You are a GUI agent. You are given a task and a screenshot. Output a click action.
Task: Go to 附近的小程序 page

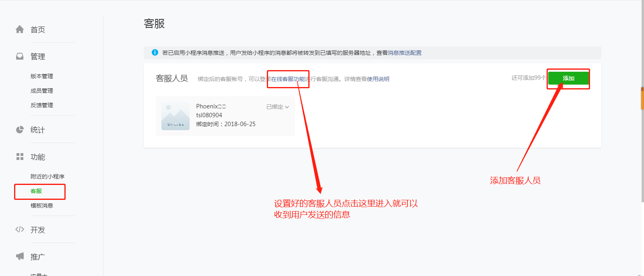47,176
